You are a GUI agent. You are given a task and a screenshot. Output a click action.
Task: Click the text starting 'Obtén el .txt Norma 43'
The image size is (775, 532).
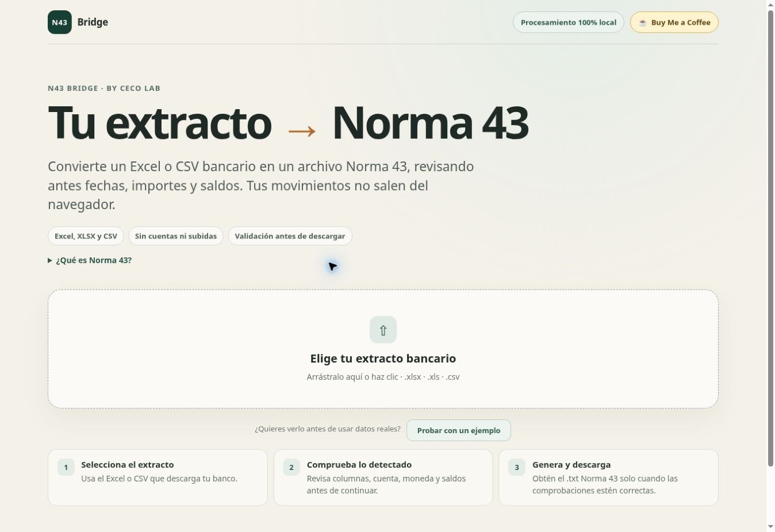[605, 484]
